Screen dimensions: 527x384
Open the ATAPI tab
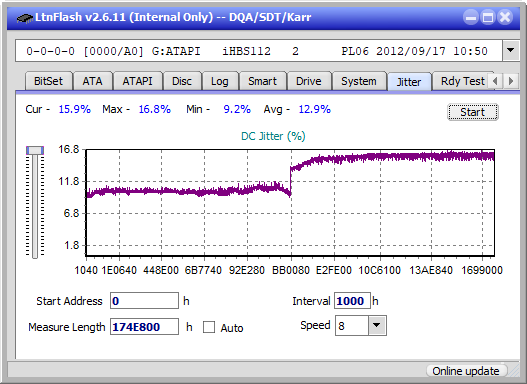[137, 81]
